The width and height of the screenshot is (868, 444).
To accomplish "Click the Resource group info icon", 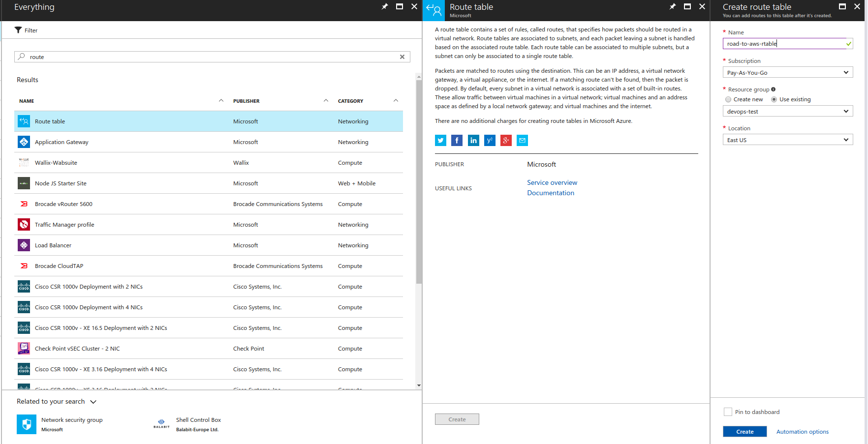I will click(774, 89).
